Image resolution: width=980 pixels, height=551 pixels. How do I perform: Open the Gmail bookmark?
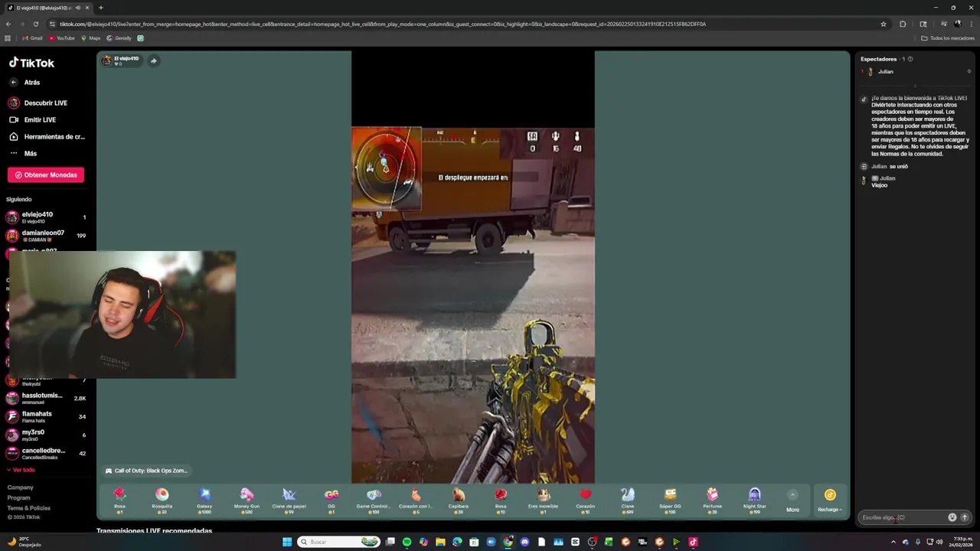click(x=32, y=38)
